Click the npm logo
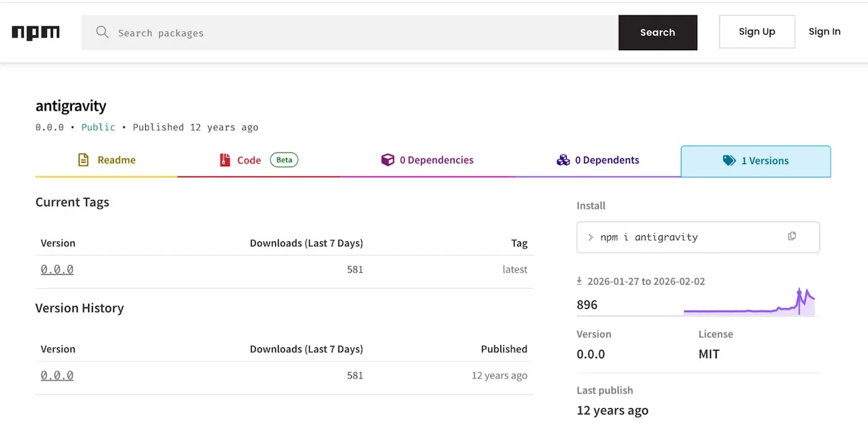The height and width of the screenshot is (426, 868). click(x=36, y=33)
